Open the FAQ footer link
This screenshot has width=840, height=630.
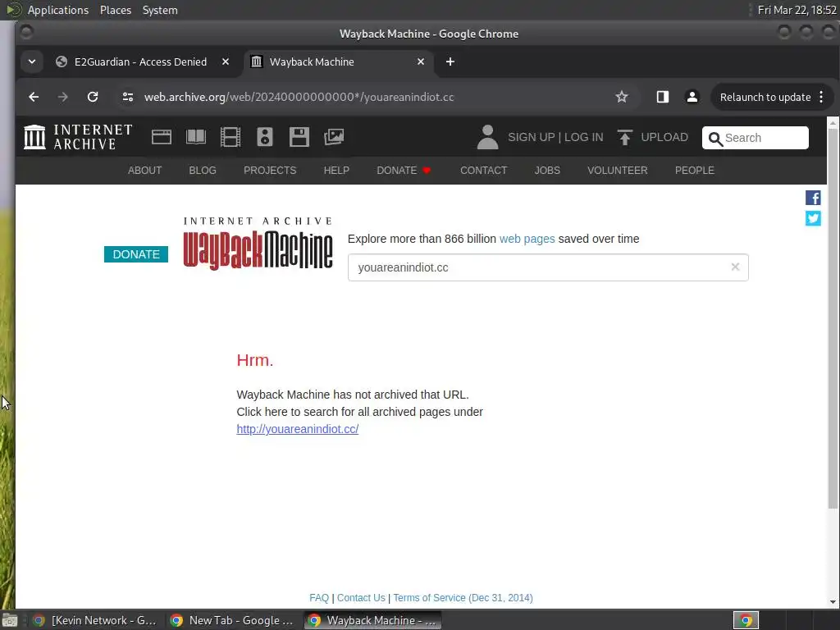pos(319,598)
